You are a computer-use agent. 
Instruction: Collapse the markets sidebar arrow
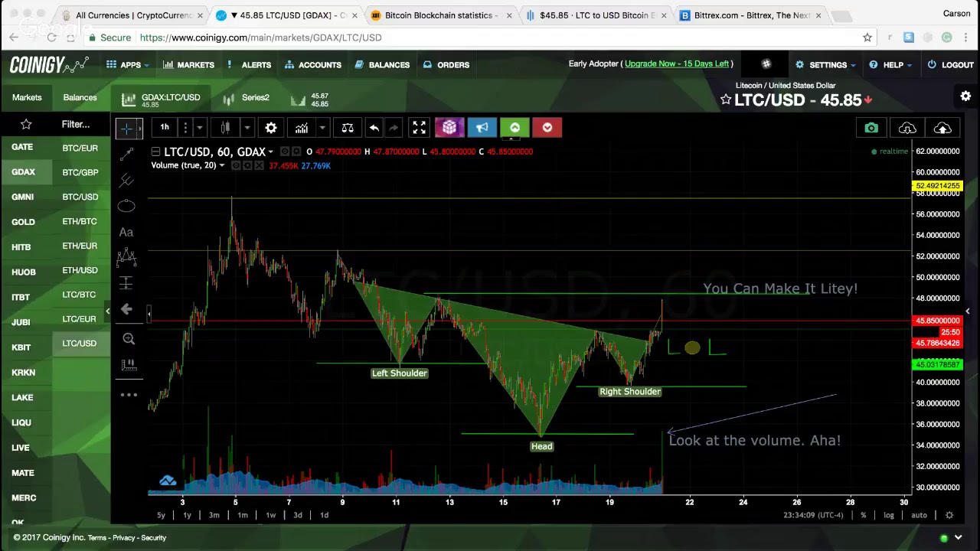click(108, 310)
